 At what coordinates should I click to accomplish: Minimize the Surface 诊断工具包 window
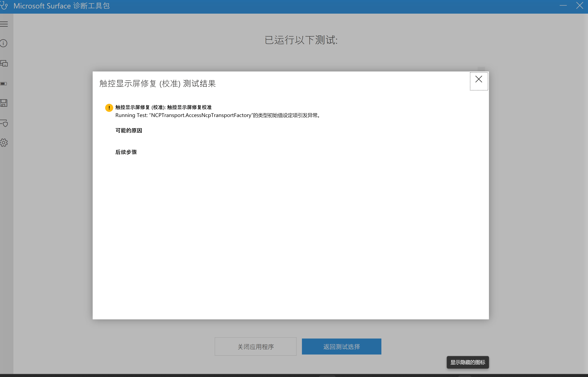(x=563, y=5)
